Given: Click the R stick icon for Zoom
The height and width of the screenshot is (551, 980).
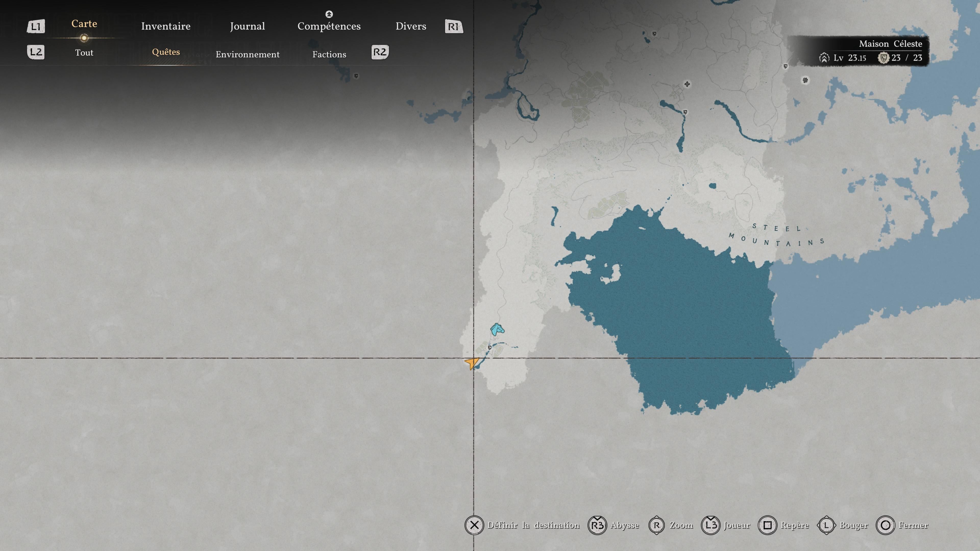Looking at the screenshot, I should 657,525.
